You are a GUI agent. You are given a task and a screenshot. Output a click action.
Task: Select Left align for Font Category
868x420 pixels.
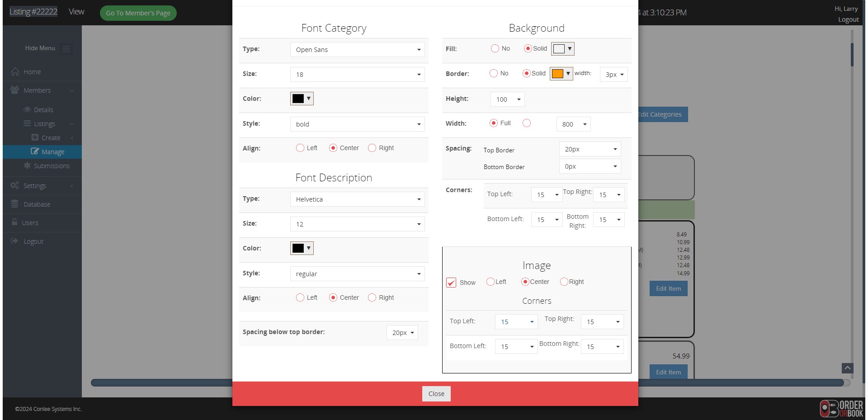(300, 148)
